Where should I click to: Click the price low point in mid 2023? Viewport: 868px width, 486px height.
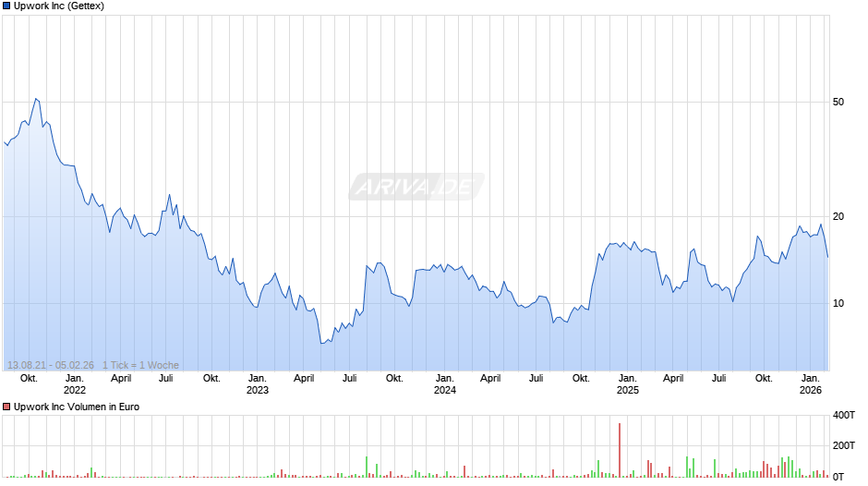coord(321,343)
